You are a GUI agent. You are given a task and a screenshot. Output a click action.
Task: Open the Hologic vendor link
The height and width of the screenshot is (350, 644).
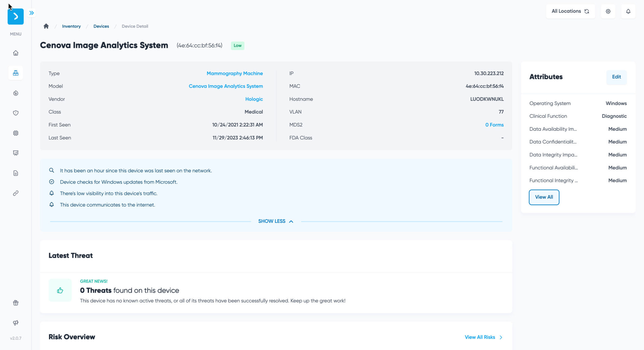click(x=254, y=99)
